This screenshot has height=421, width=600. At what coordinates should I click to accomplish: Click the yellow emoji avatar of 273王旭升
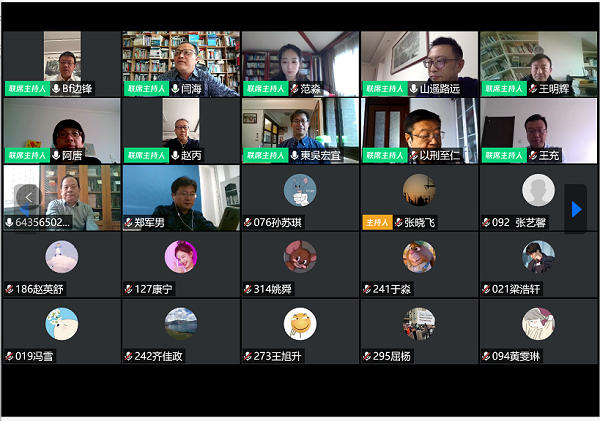(x=300, y=324)
